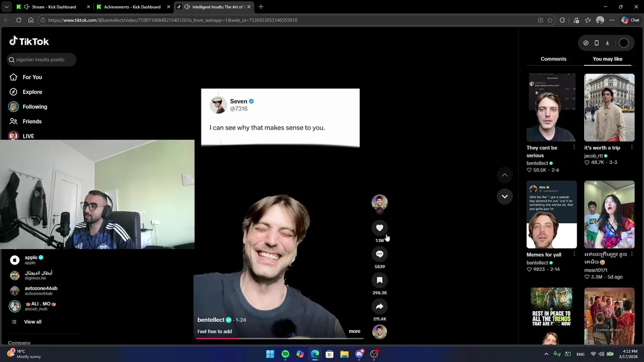The image size is (644, 362).
Task: Open the Windows Start menu
Action: click(270, 354)
